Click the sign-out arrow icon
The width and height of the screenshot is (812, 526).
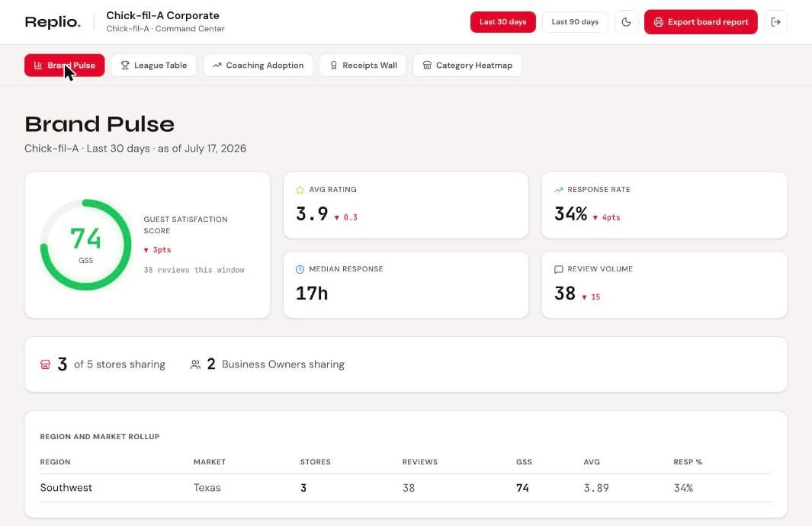pyautogui.click(x=775, y=22)
